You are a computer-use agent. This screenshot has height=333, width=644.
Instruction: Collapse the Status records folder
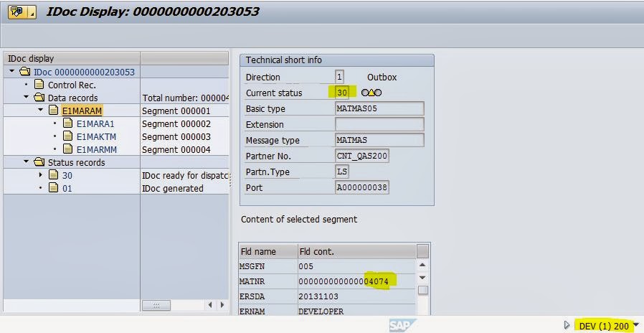coord(27,162)
